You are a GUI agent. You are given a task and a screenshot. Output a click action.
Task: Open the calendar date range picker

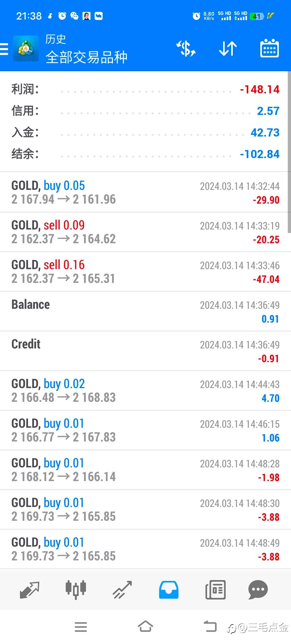point(269,49)
